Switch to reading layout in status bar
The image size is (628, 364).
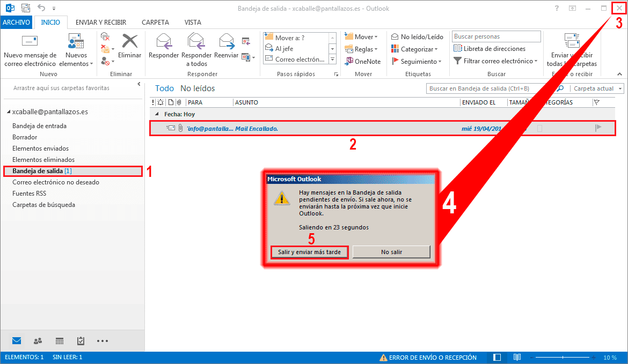517,357
